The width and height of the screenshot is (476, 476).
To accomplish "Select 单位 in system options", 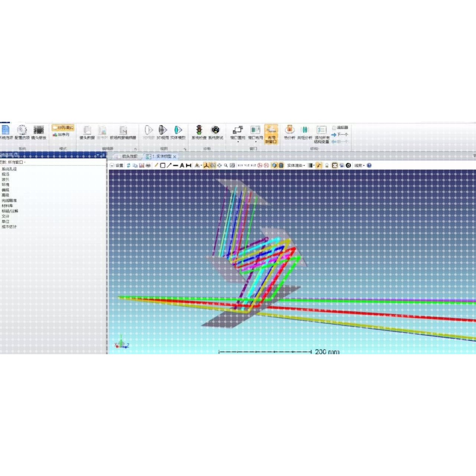I will pos(5,221).
